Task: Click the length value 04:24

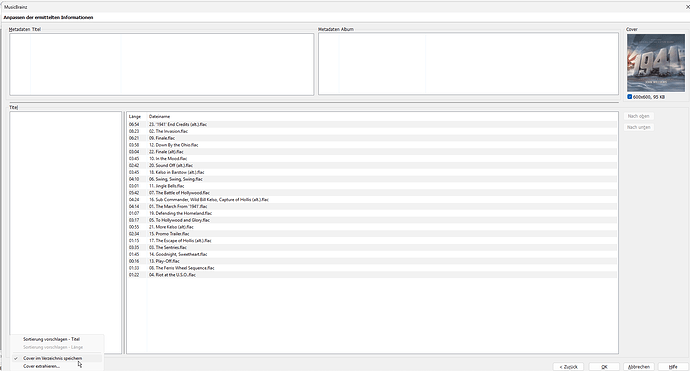Action: 134,200
